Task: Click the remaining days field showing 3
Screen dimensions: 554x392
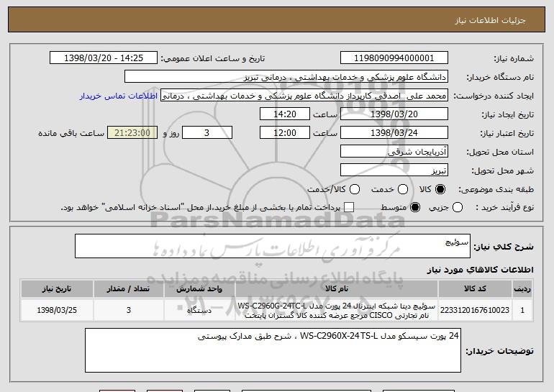Action: click(207, 133)
